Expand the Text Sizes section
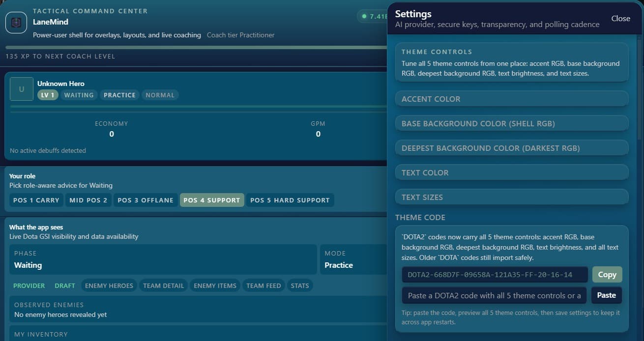This screenshot has height=341, width=644. 512,197
